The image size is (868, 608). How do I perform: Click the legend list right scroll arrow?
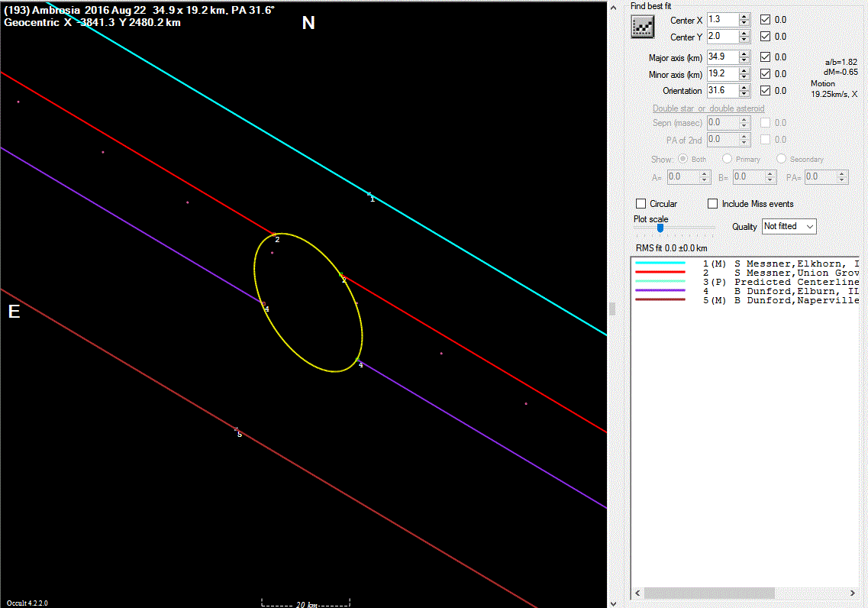(x=853, y=593)
